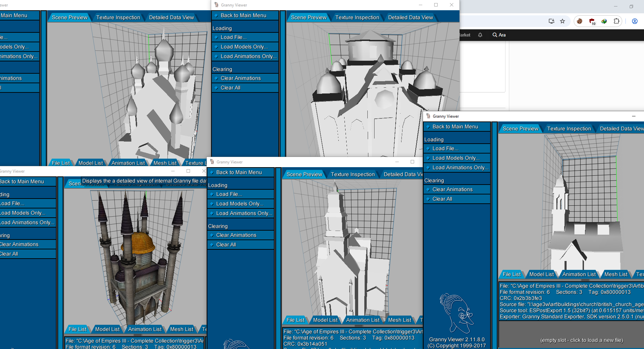
Task: Click the Granny Viewer title icon of domed cathedral window
Action: (x=216, y=5)
